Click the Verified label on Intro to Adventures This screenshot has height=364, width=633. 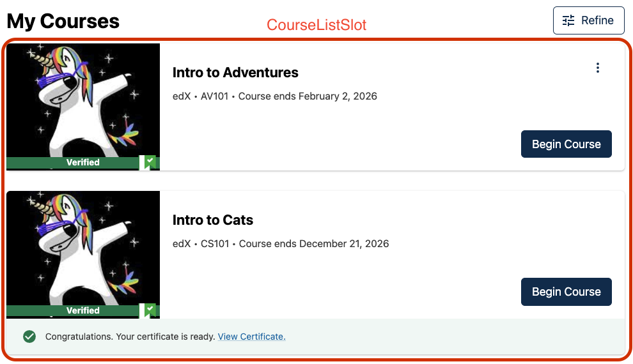[83, 163]
